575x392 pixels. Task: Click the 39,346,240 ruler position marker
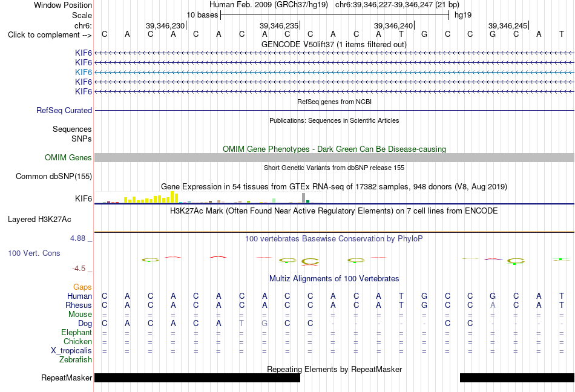(393, 25)
